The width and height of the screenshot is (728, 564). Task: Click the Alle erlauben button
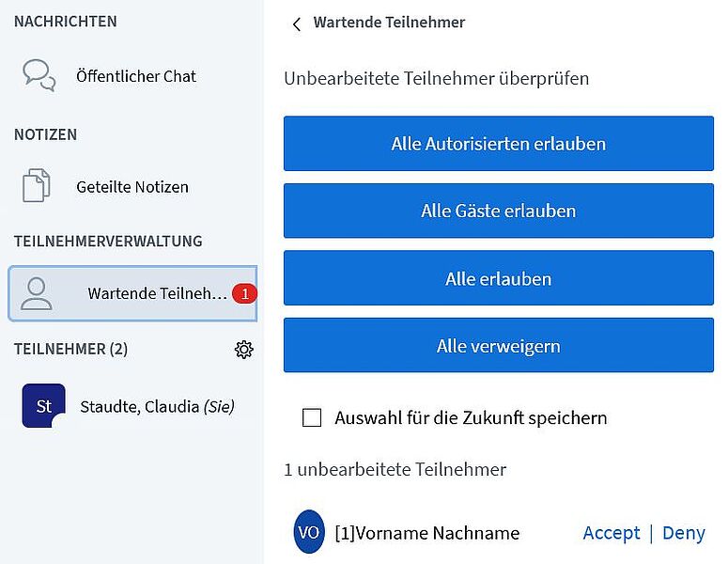click(499, 278)
